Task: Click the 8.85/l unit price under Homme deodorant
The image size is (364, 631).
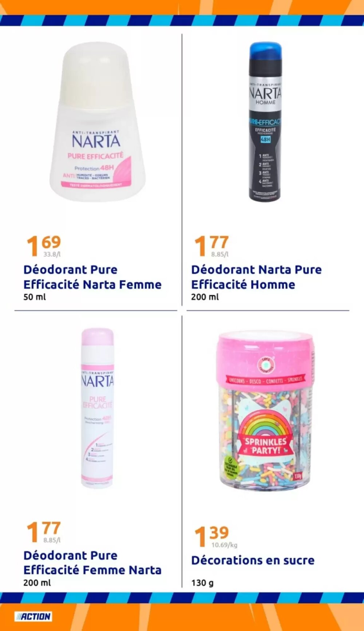Action: coord(220,254)
